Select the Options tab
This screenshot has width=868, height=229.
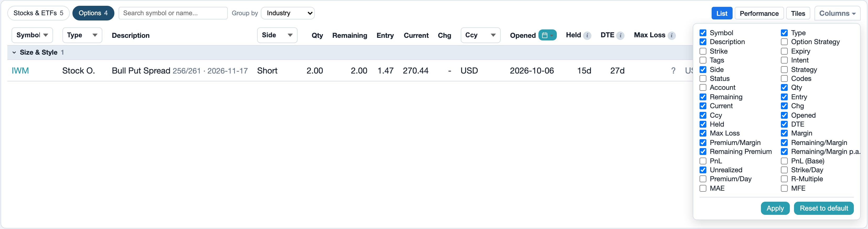click(x=93, y=13)
